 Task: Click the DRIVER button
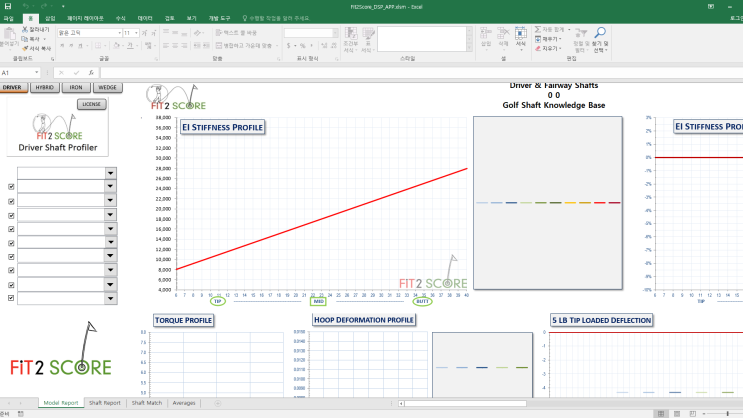pos(12,87)
